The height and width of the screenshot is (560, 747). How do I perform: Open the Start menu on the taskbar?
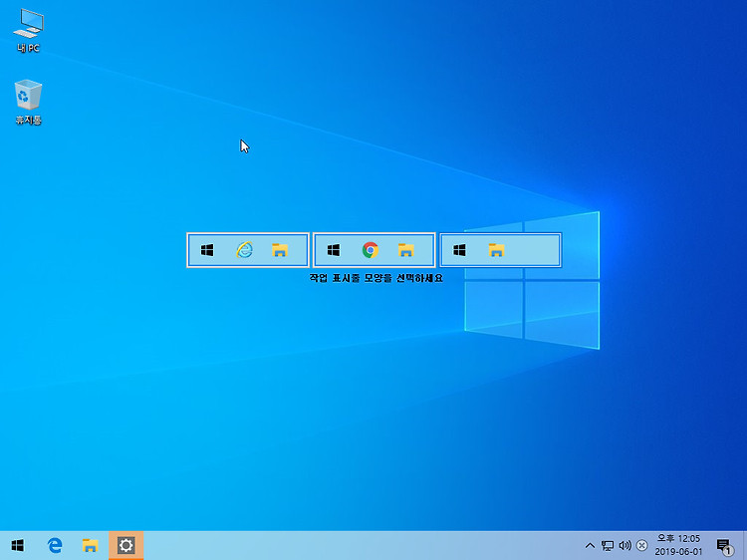coord(18,545)
